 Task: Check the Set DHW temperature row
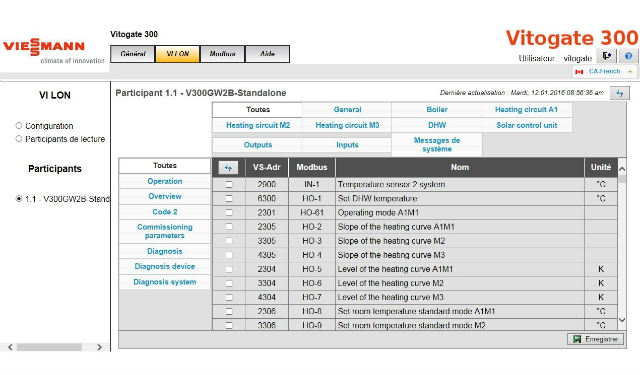229,199
